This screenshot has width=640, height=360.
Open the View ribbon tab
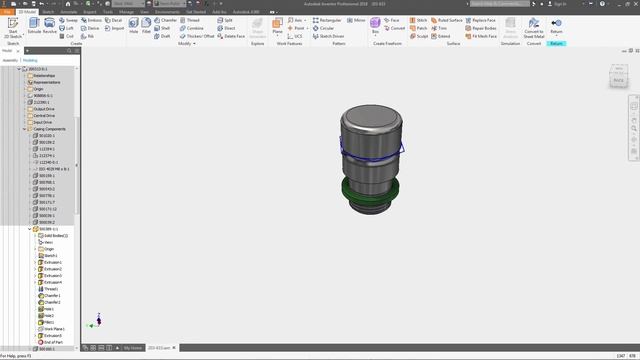coord(144,12)
